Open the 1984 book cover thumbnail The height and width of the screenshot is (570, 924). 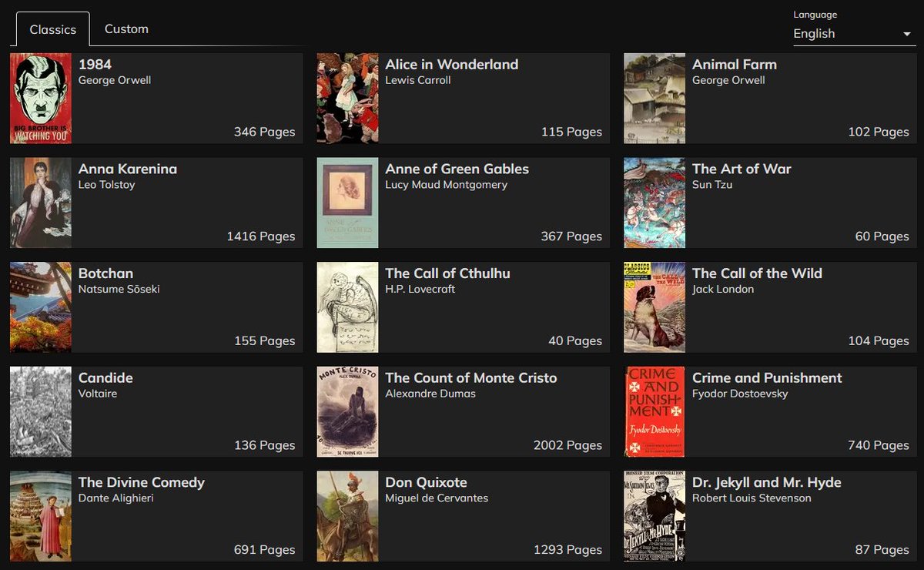click(x=41, y=99)
